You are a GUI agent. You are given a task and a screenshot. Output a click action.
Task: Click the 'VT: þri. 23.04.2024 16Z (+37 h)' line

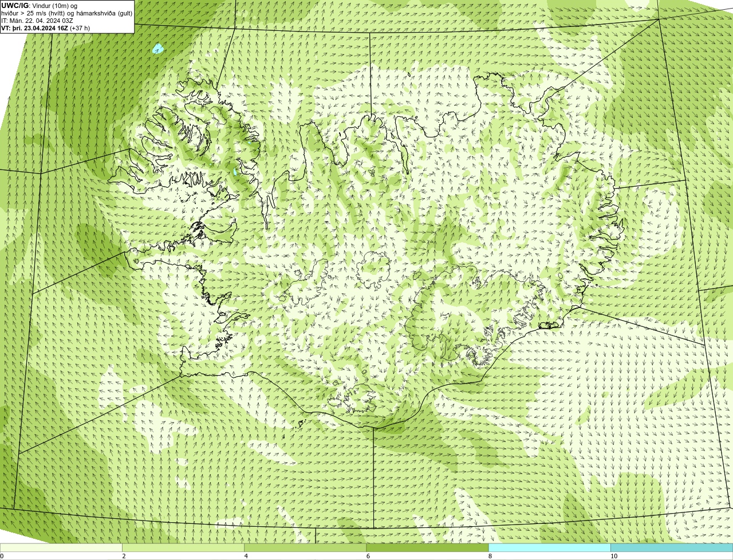[46, 28]
